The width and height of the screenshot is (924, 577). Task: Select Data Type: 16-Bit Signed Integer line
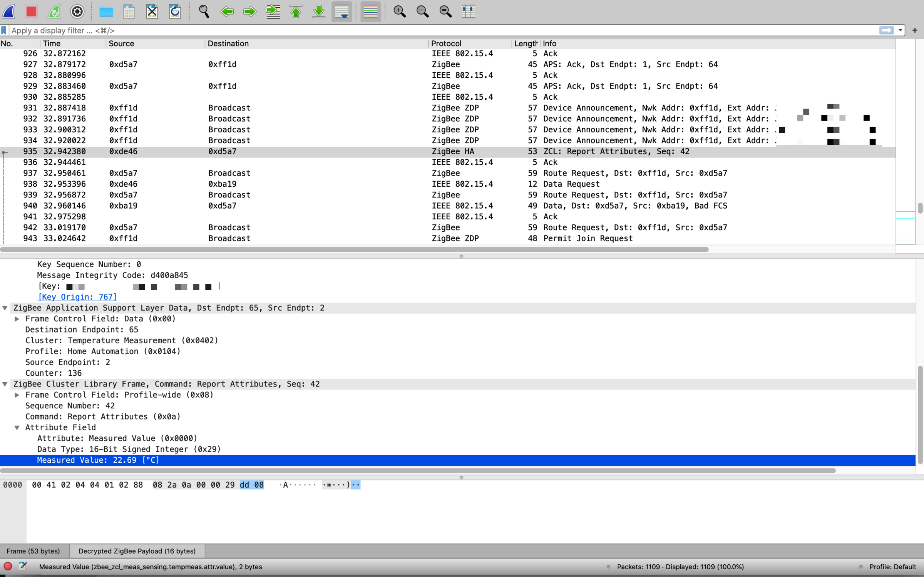point(129,449)
